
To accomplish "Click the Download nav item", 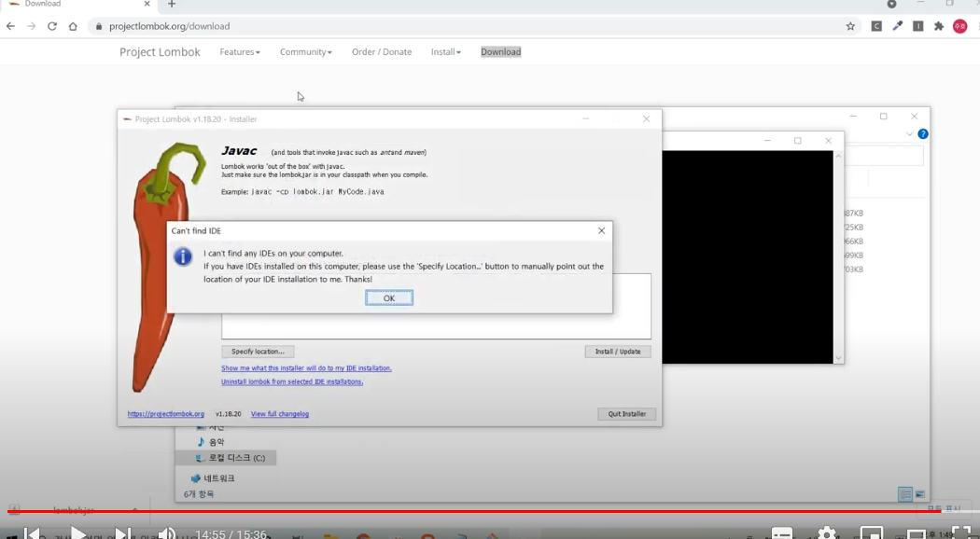I will [500, 52].
